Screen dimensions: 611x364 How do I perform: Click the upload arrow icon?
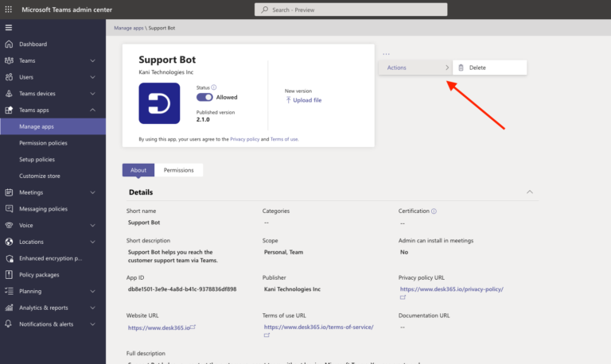(x=288, y=100)
